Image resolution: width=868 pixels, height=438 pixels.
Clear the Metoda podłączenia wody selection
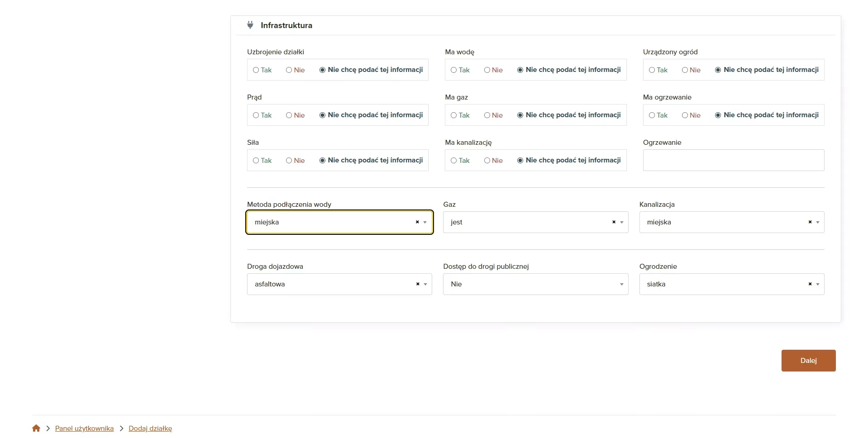point(417,222)
